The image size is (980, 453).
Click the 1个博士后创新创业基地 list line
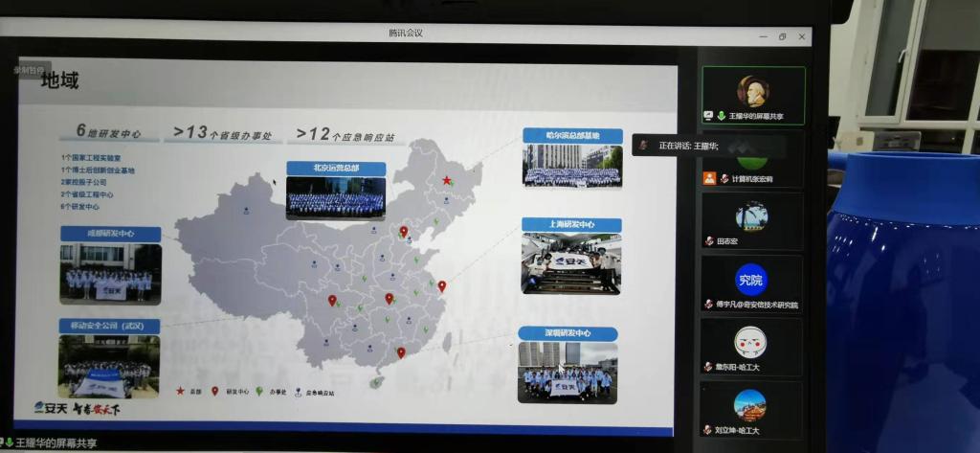[99, 170]
